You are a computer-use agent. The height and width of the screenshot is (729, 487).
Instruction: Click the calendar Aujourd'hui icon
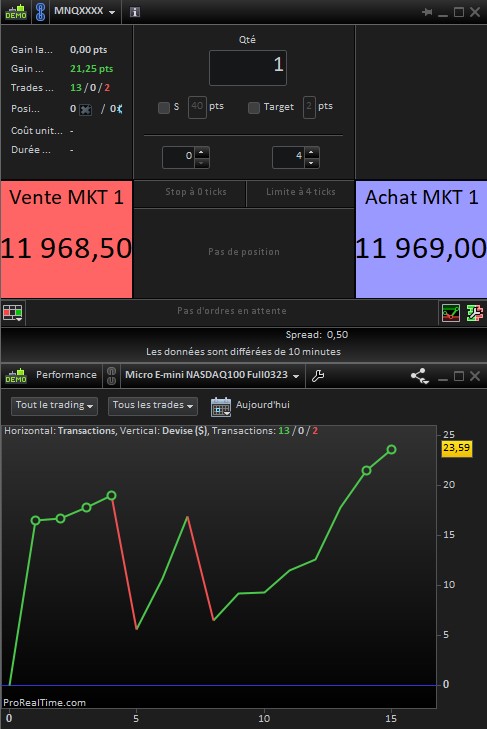220,406
